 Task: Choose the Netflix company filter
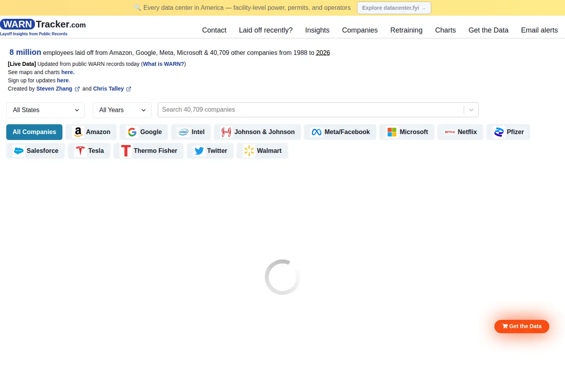461,132
